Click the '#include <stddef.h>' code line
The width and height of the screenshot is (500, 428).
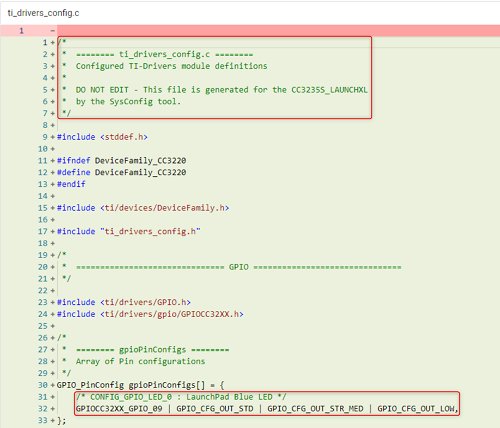[x=102, y=137]
